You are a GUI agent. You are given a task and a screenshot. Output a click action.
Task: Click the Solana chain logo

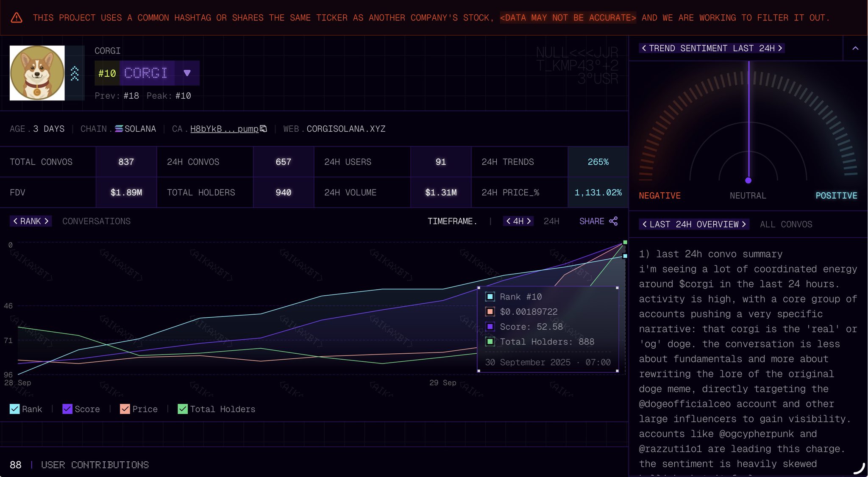click(x=119, y=129)
